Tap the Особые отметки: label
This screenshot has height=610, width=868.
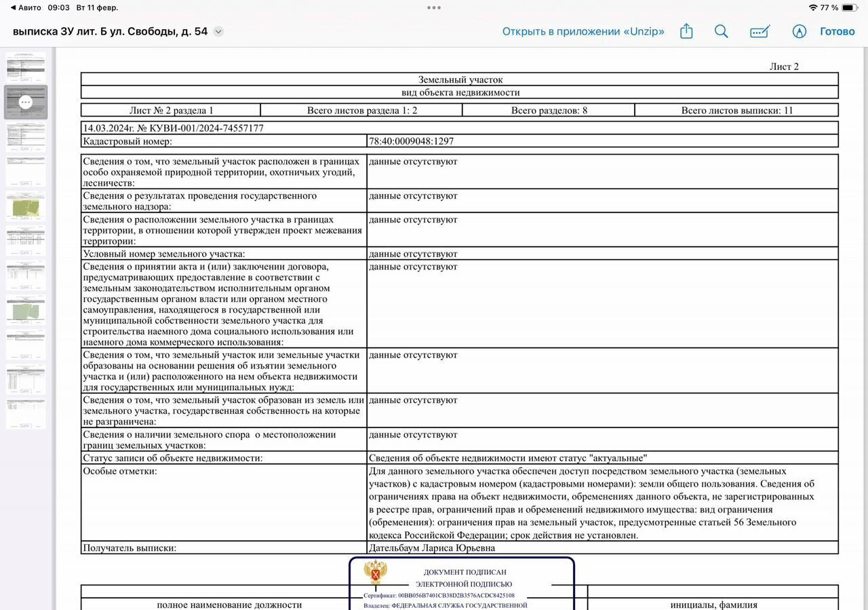click(119, 471)
